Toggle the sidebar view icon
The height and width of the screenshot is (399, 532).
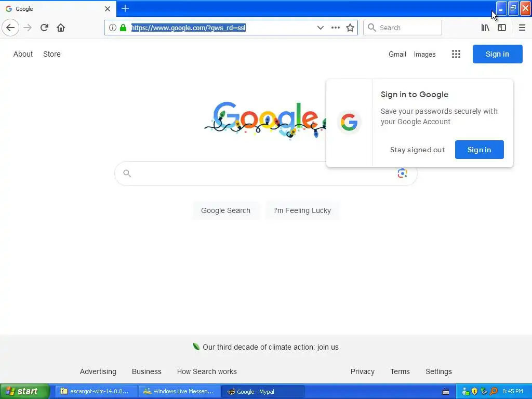pyautogui.click(x=502, y=28)
